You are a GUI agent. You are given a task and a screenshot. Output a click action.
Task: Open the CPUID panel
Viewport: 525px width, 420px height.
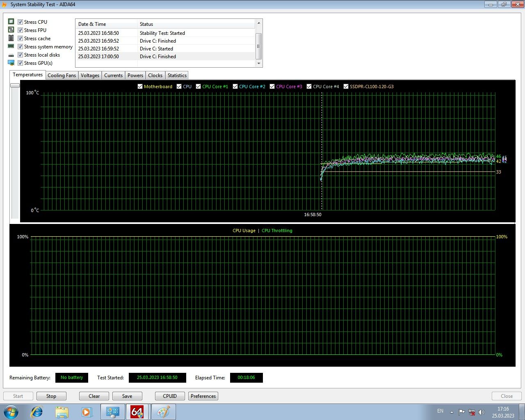[170, 396]
